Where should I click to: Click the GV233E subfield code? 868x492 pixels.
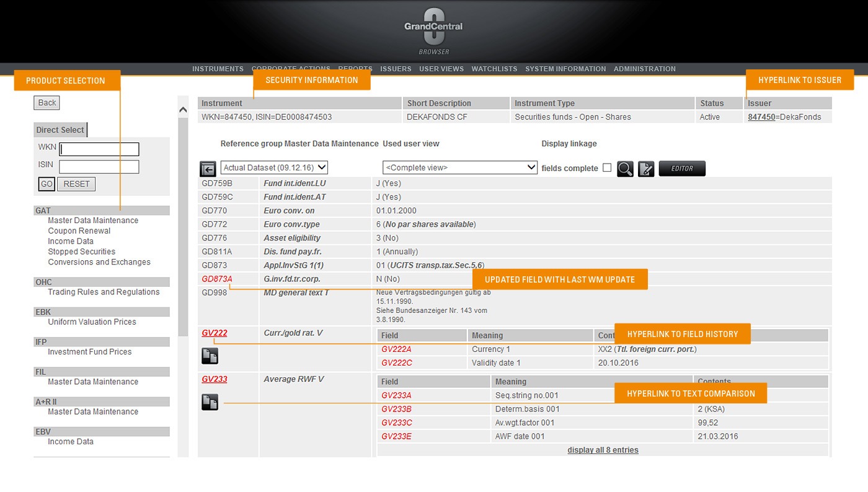coord(397,436)
